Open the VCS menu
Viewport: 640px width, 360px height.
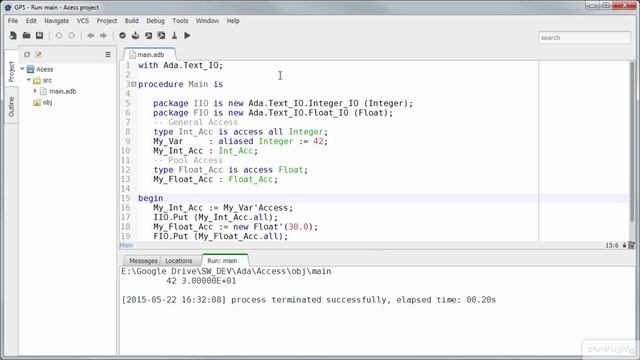coord(82,21)
